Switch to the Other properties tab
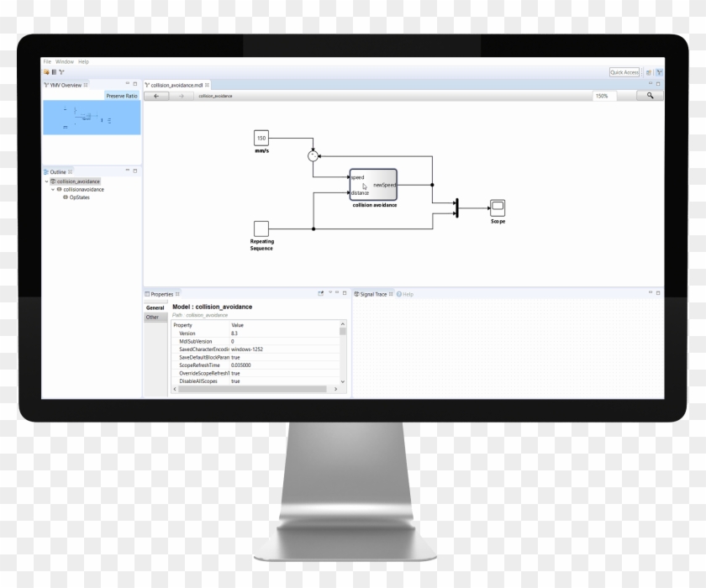The image size is (706, 588). (x=152, y=318)
